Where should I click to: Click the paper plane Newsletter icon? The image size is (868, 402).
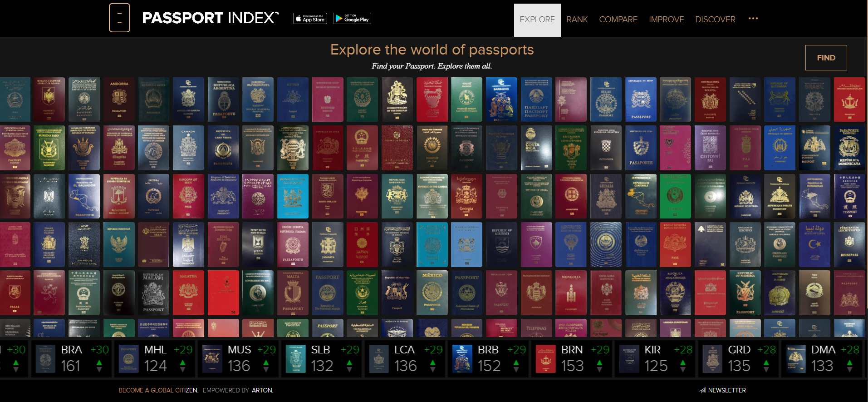click(x=702, y=390)
